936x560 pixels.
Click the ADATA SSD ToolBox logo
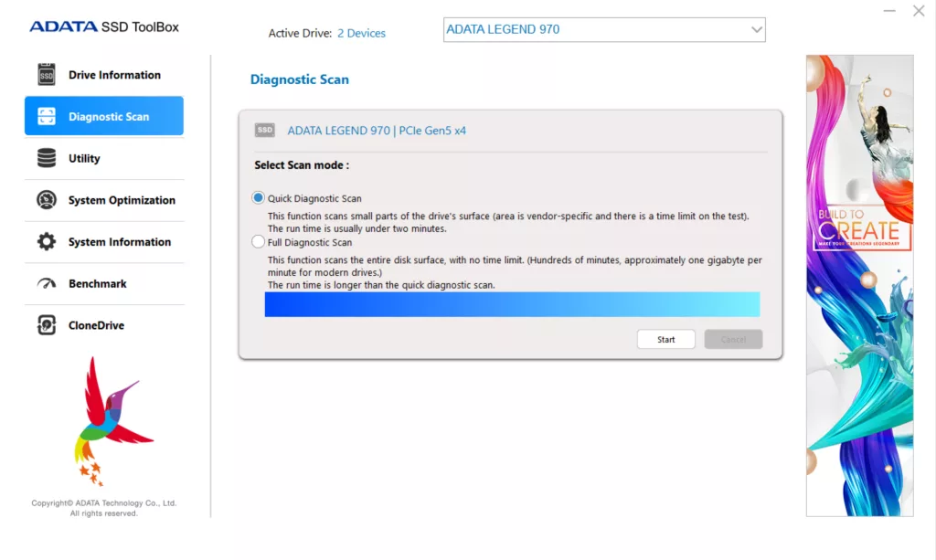pos(104,26)
